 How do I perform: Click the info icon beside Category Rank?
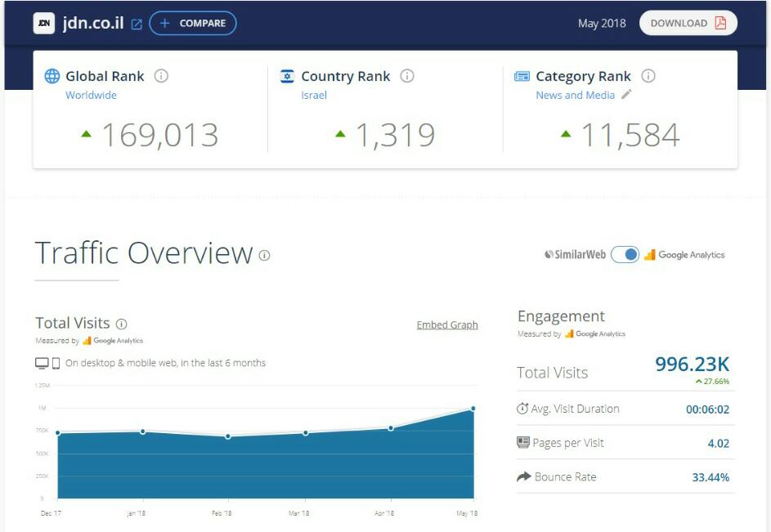pyautogui.click(x=648, y=76)
